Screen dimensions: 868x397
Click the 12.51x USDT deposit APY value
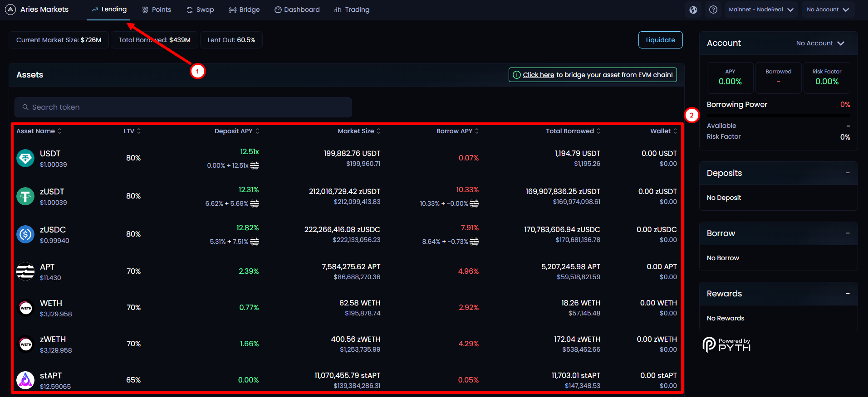click(250, 152)
